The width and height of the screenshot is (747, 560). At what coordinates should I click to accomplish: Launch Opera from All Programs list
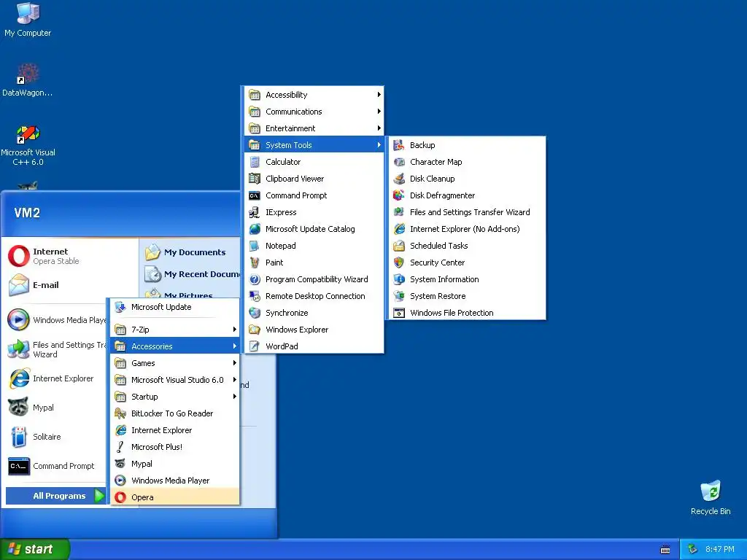[174, 497]
